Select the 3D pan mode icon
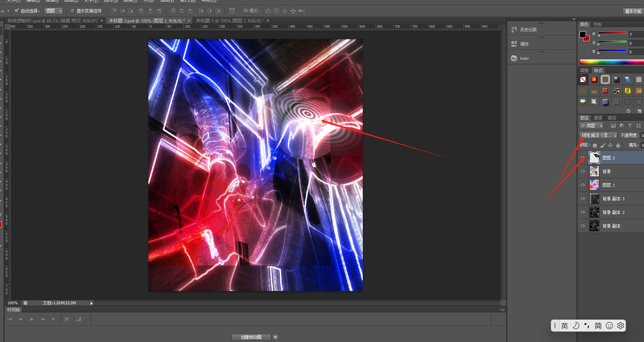 [285, 11]
